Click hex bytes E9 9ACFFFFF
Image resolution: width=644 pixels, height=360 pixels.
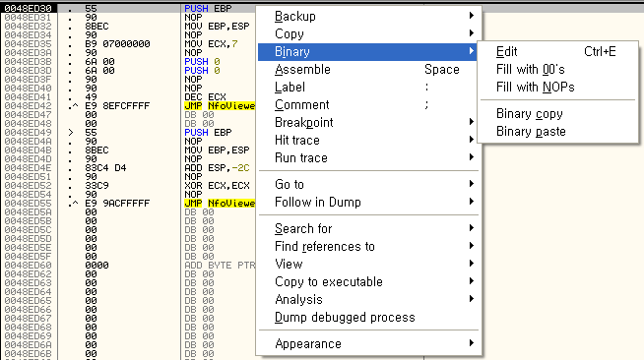[x=117, y=204]
